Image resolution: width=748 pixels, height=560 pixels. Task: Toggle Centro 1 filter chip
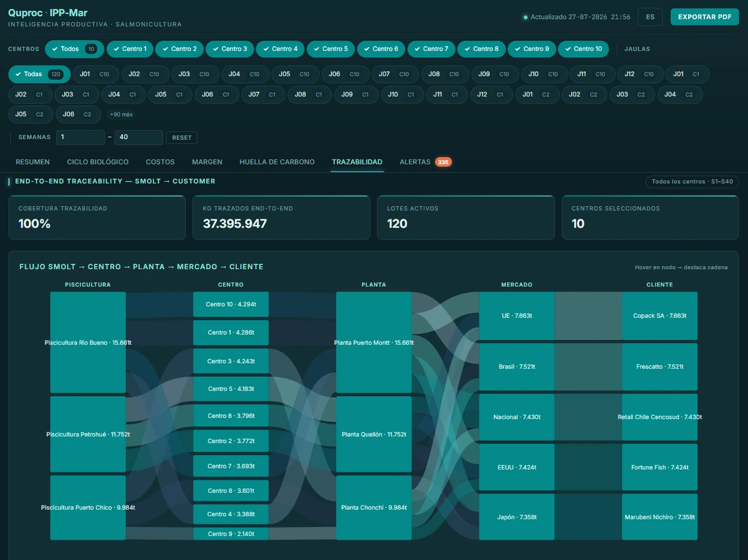[x=130, y=49]
